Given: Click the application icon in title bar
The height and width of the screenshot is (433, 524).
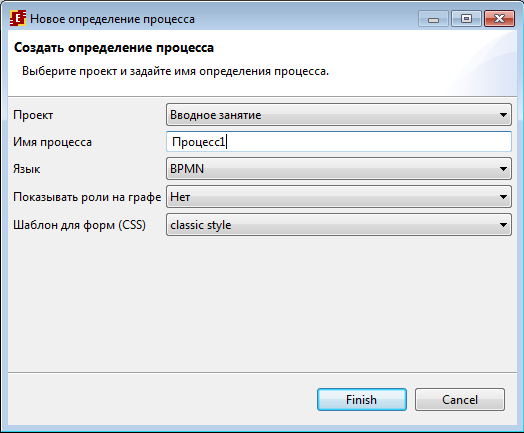Looking at the screenshot, I should [x=18, y=18].
